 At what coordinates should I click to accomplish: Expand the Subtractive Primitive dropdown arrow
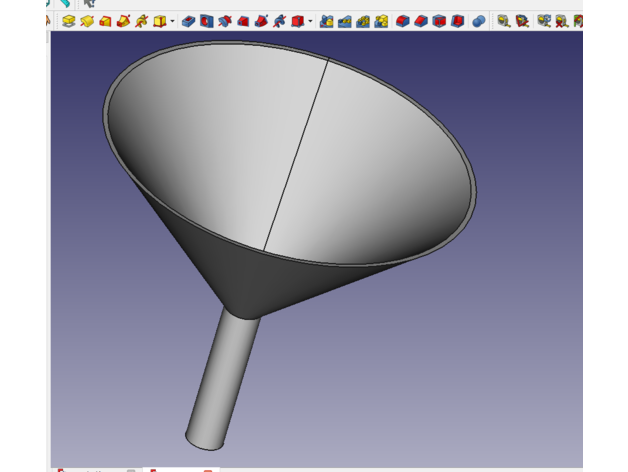click(310, 20)
